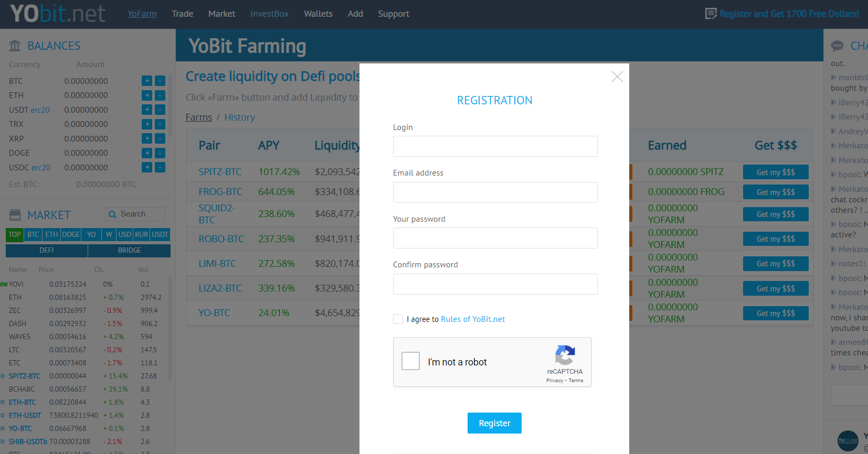
Task: Click the minus withdraw icon for TRX
Action: pos(160,124)
